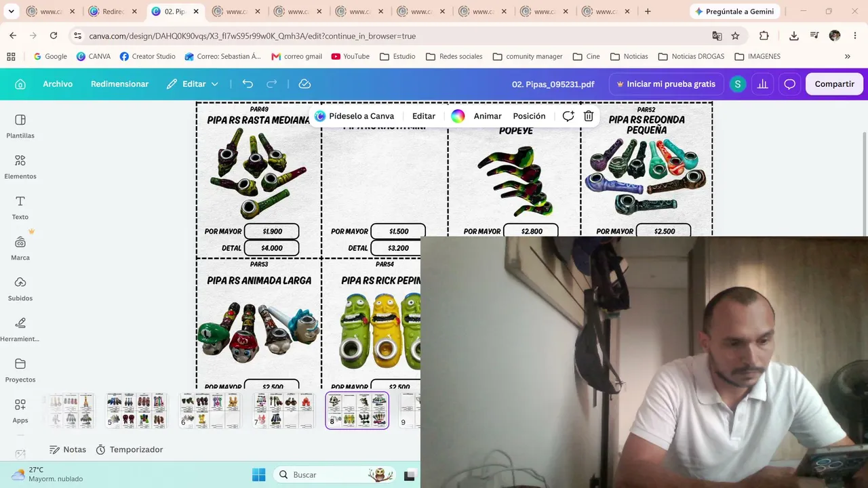Translate page icon in address bar
Screen dimensions: 868x488
(x=717, y=36)
